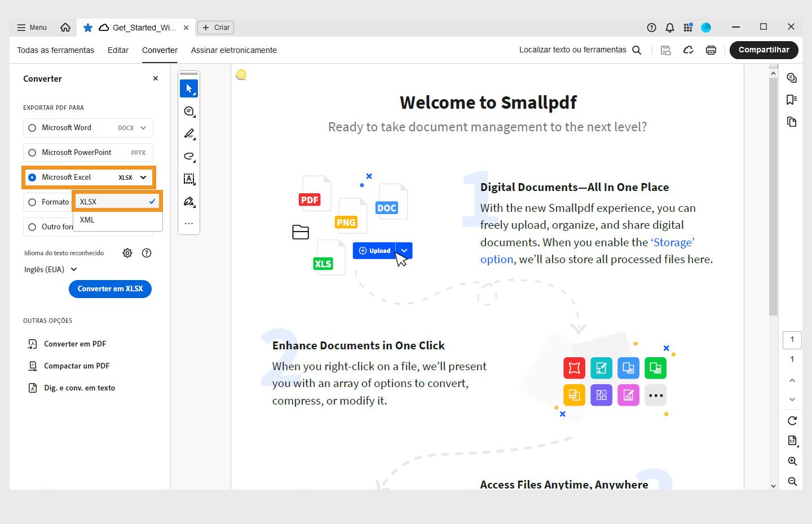Choose the Select arrow tool
Screen dimensions: 812x524
(189, 88)
